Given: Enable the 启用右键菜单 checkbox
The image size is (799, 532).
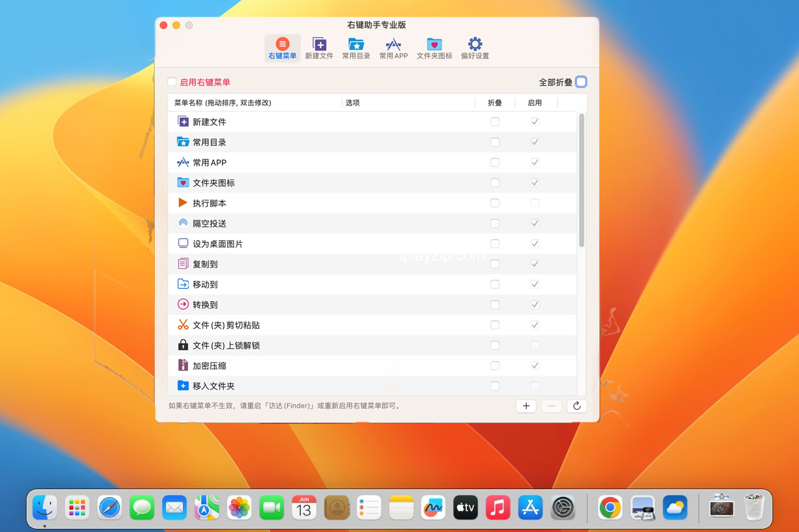Looking at the screenshot, I should coord(172,82).
